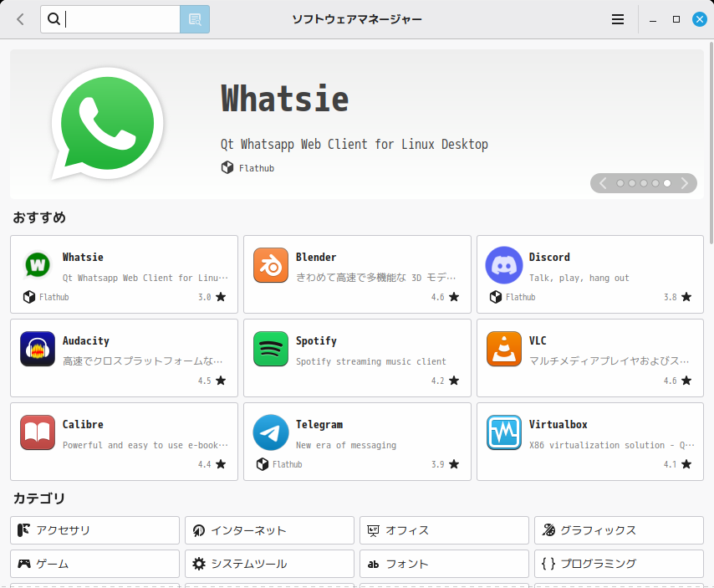Select the third banner page dot
Screen dimensions: 714x588
point(644,183)
